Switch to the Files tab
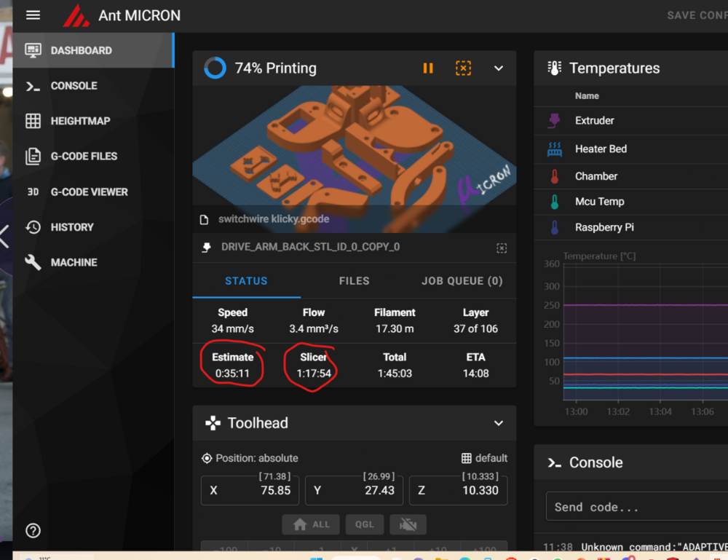 355,281
